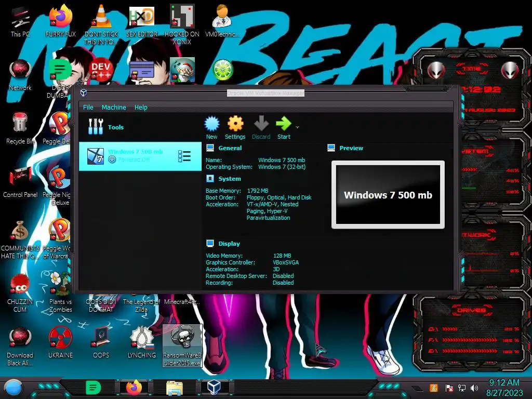Switch to VirtualBox from the taskbar

coord(214,388)
